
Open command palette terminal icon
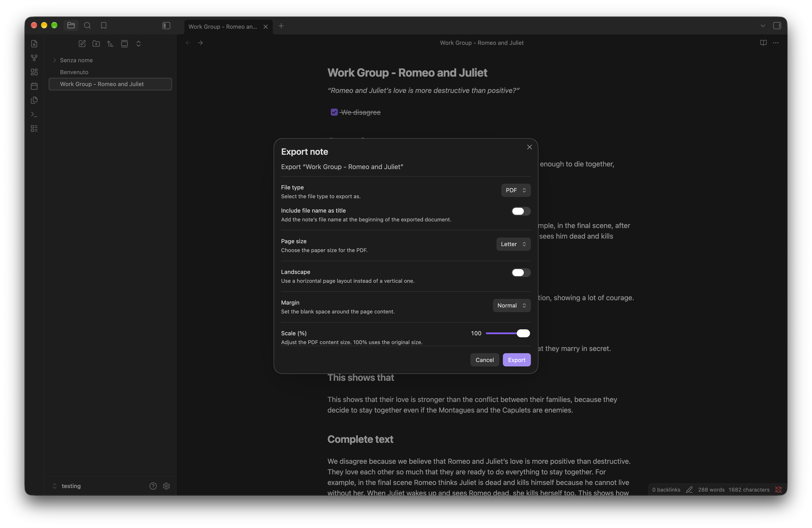[x=34, y=114]
